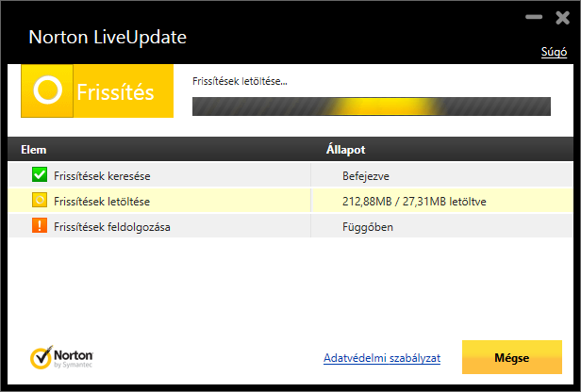Click the Frissítés banner label

pyautogui.click(x=115, y=91)
